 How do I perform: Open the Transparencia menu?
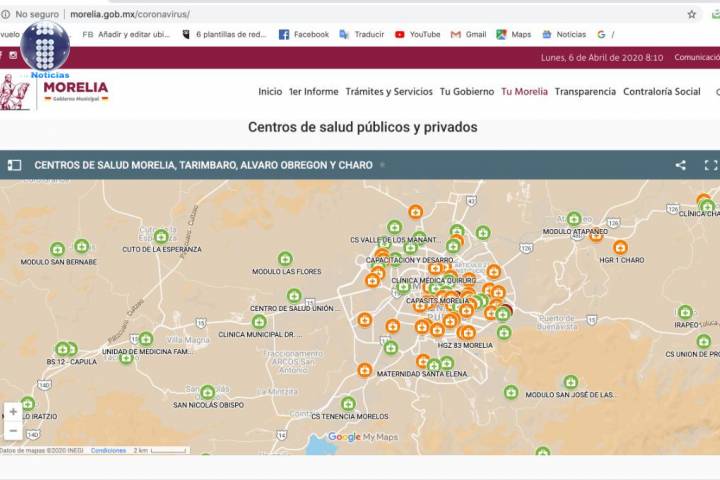coord(585,91)
